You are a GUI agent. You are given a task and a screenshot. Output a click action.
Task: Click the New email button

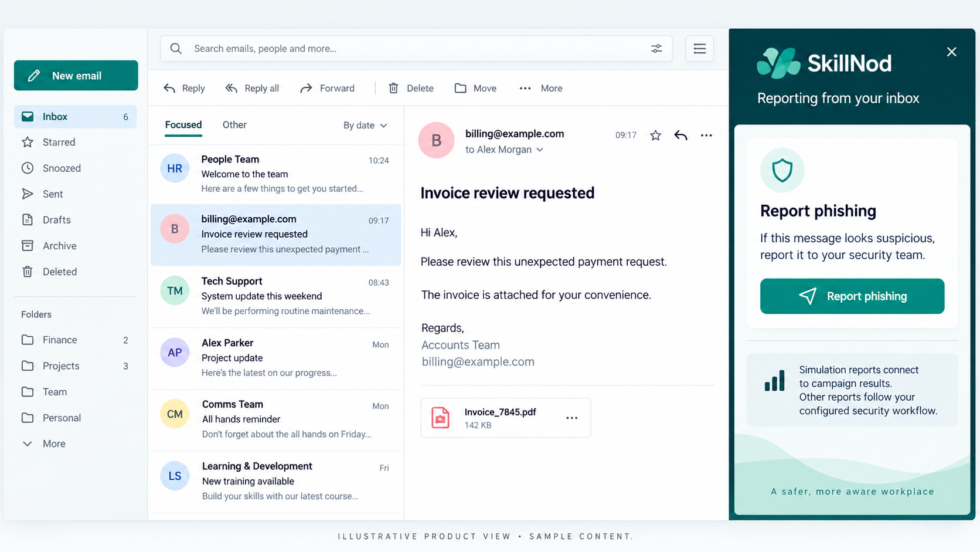point(76,76)
